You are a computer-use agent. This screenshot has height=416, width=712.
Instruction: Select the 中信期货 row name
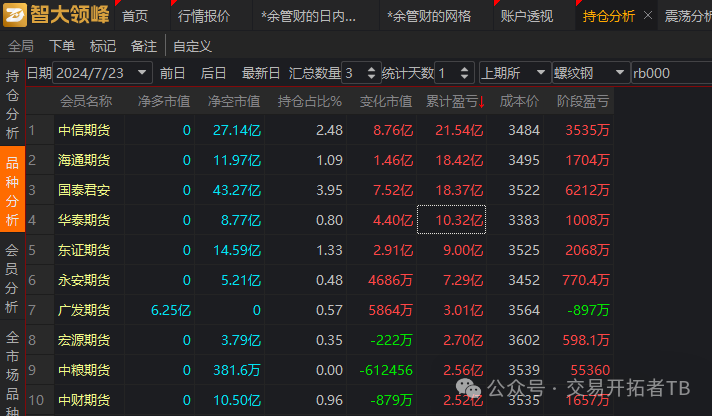[x=84, y=130]
